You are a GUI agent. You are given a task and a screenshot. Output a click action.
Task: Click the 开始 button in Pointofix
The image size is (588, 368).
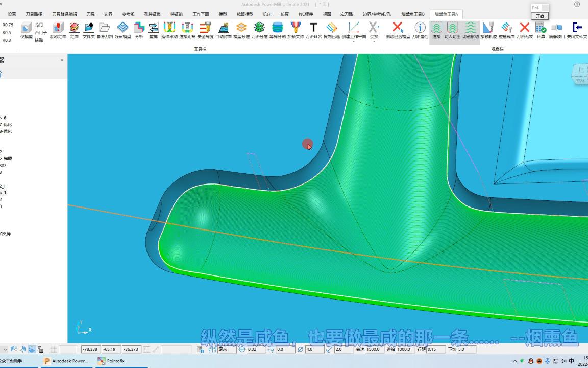tap(540, 16)
